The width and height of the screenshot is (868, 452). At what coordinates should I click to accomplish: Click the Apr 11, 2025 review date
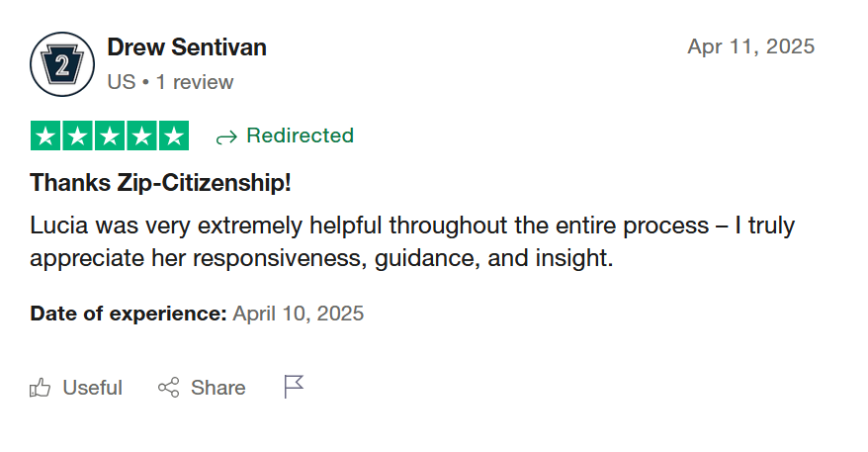point(751,46)
